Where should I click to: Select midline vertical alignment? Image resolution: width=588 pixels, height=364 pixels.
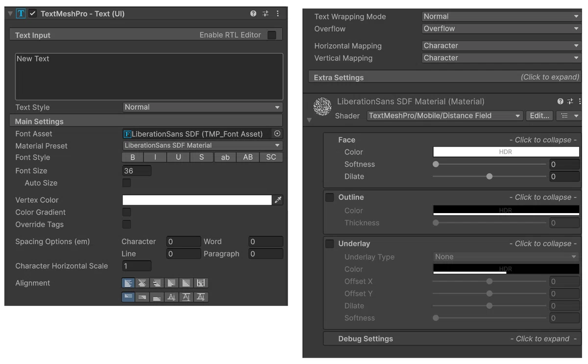186,297
